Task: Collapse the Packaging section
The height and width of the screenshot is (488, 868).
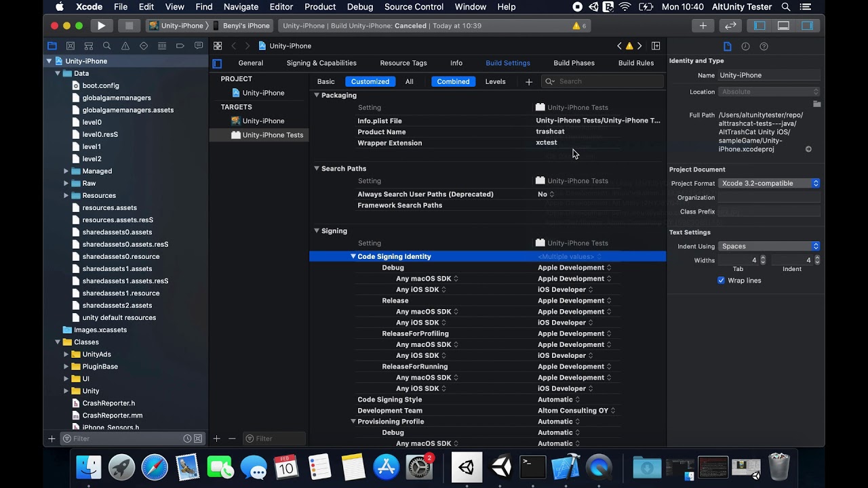Action: 316,95
